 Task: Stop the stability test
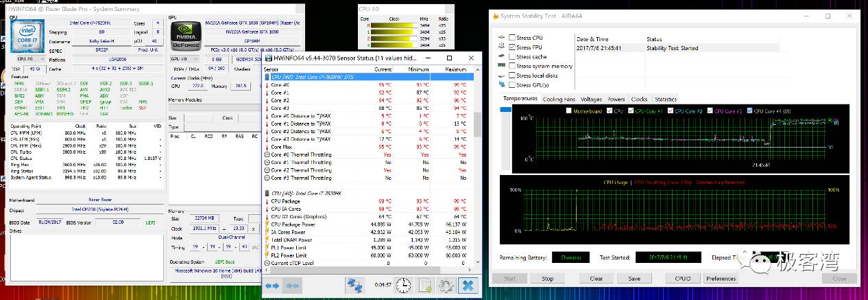tap(547, 279)
